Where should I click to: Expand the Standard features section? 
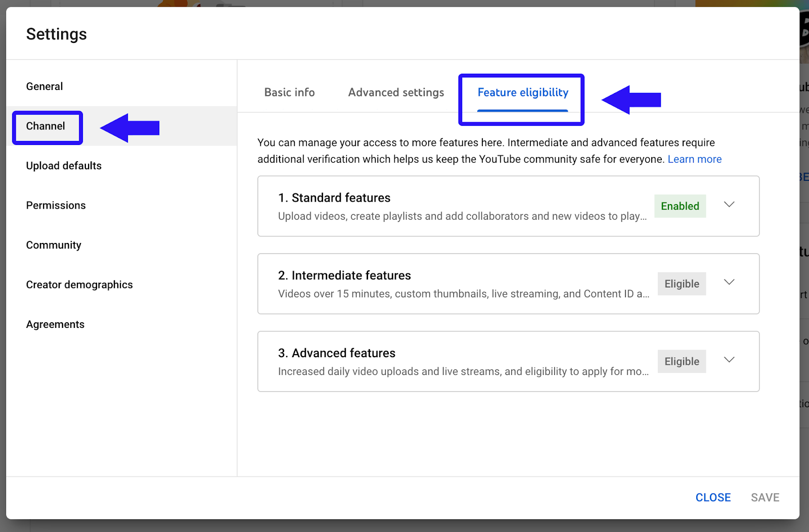coord(729,205)
